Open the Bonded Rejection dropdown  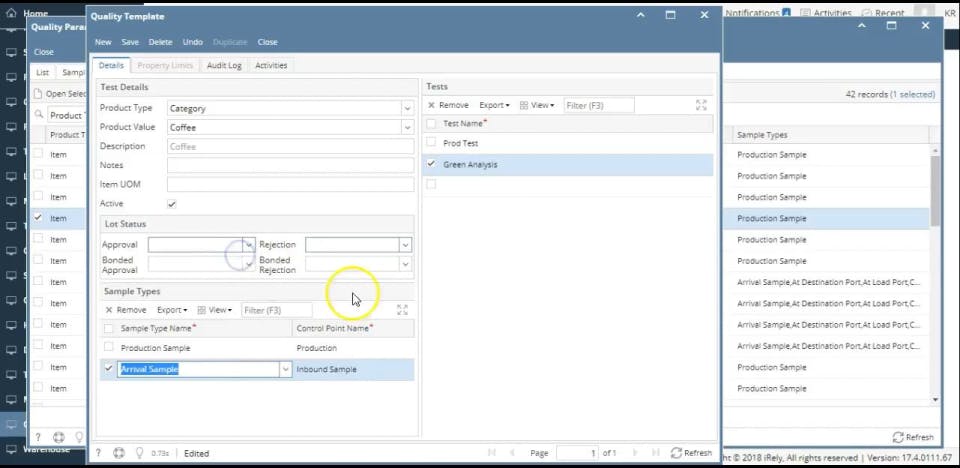click(405, 264)
